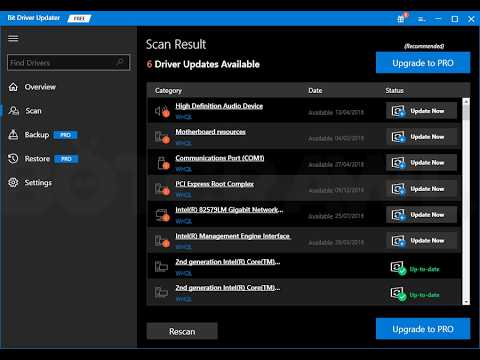Open High Definition Audio Device link
The image size is (480, 360).
pyautogui.click(x=219, y=106)
